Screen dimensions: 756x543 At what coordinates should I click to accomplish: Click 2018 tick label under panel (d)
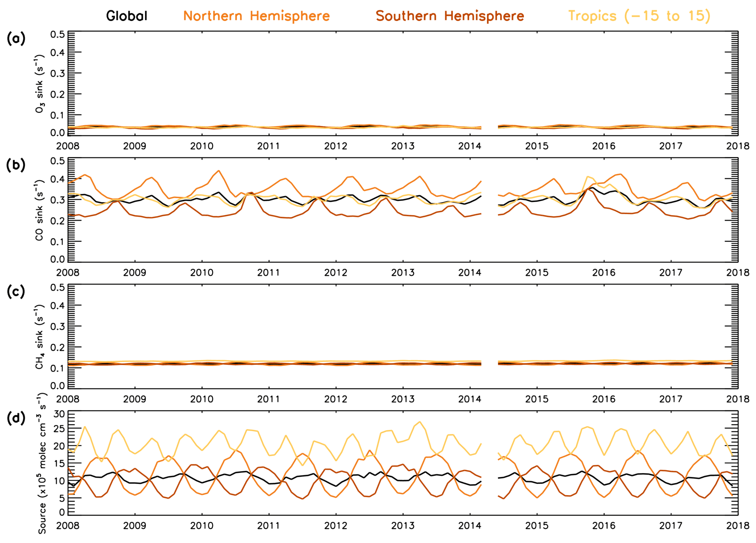737,526
